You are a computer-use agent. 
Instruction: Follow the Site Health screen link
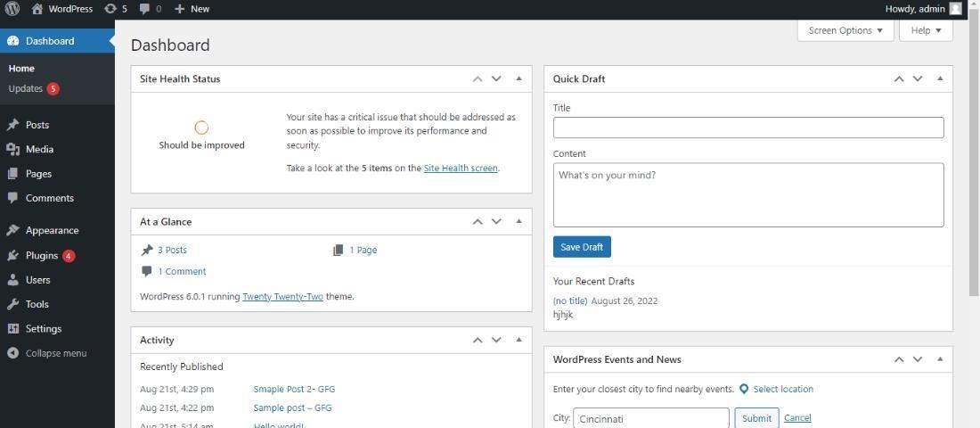coord(460,168)
